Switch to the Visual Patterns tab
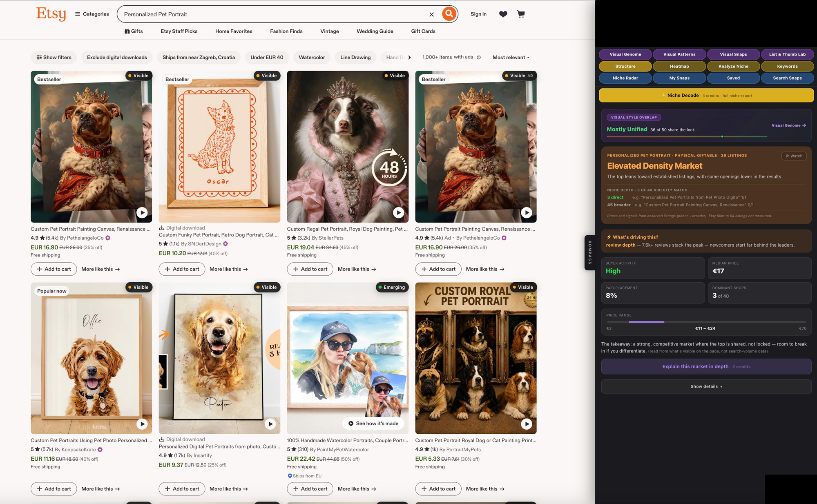This screenshot has height=504, width=817. (x=679, y=54)
